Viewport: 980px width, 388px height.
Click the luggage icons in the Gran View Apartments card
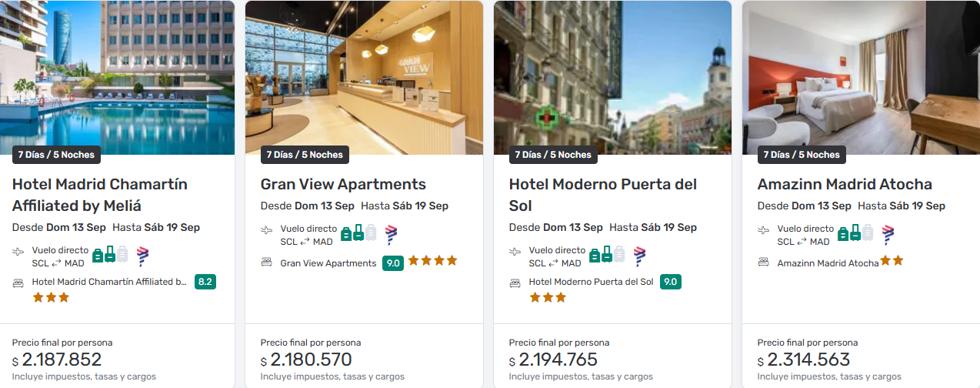[358, 233]
